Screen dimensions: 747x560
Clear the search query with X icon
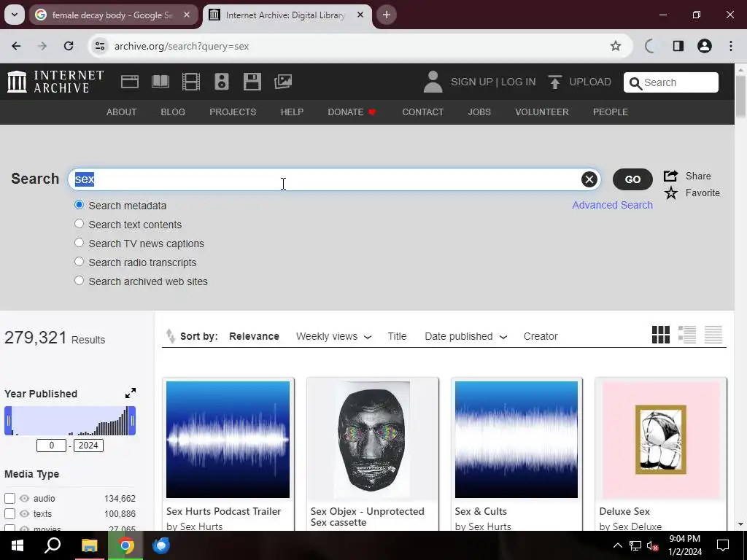[x=589, y=179]
